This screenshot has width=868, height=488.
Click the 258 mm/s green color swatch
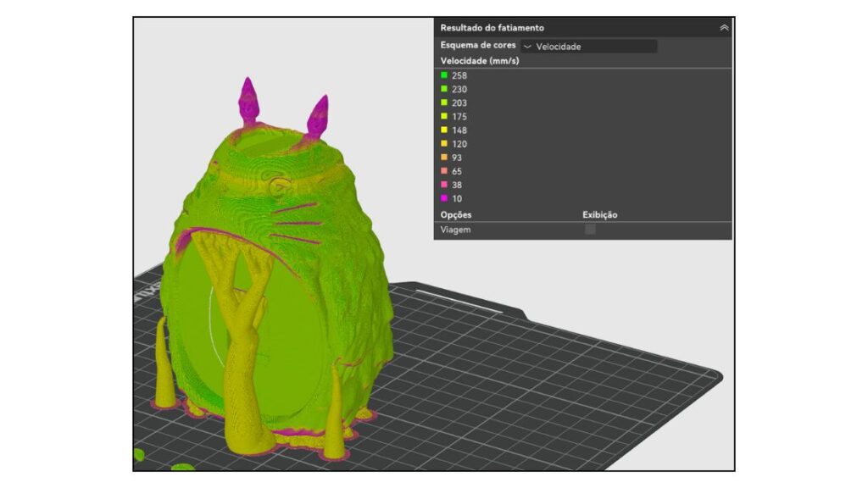click(444, 75)
